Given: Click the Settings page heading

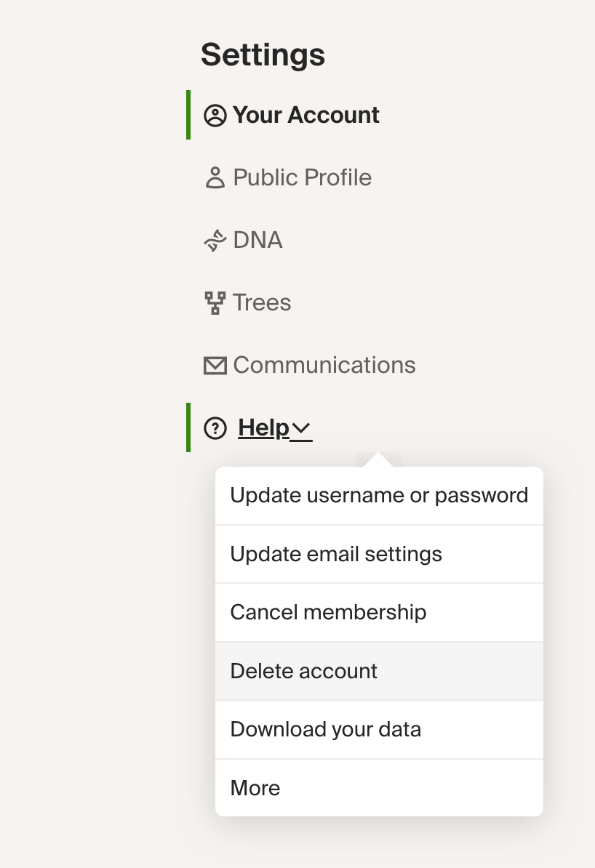Looking at the screenshot, I should pyautogui.click(x=263, y=55).
